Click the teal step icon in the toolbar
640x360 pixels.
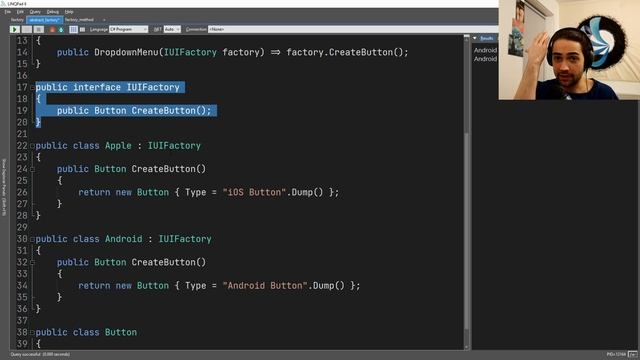(x=61, y=29)
